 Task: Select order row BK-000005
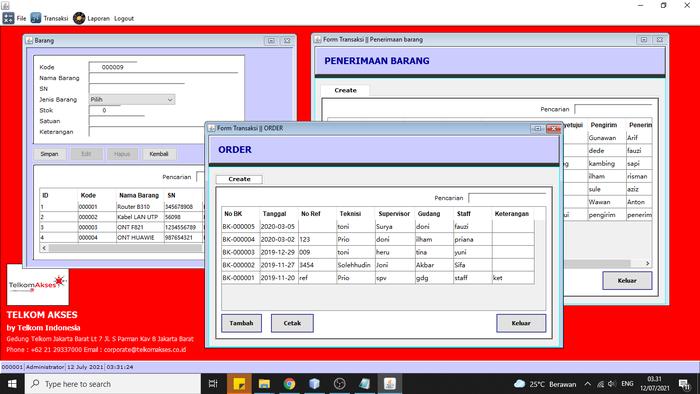pyautogui.click(x=378, y=226)
